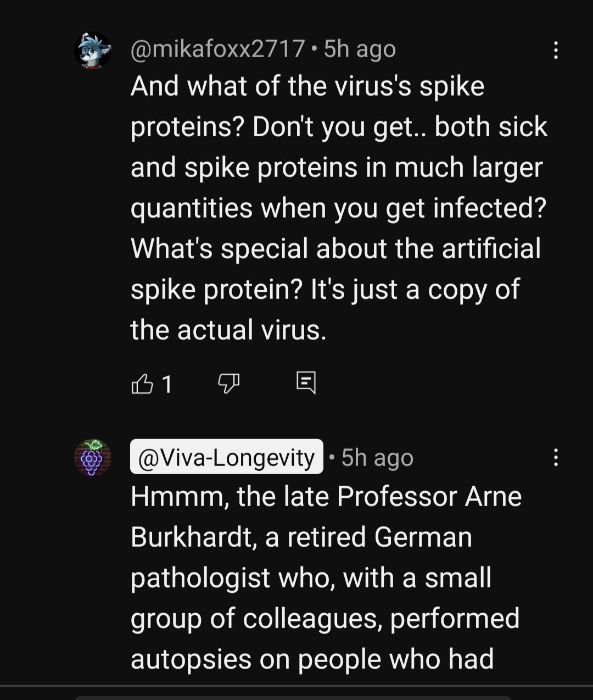Click the "5h ago" timestamp beside Viva-Longevity
Image resolution: width=593 pixels, height=700 pixels.
point(377,458)
